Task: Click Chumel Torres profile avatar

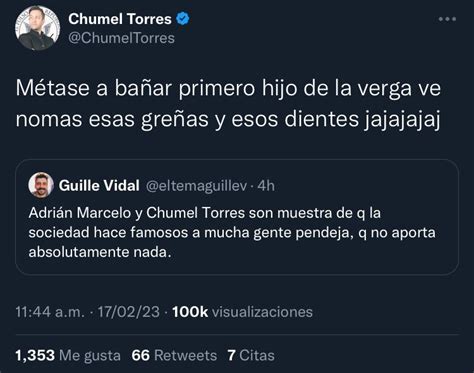Action: point(37,28)
